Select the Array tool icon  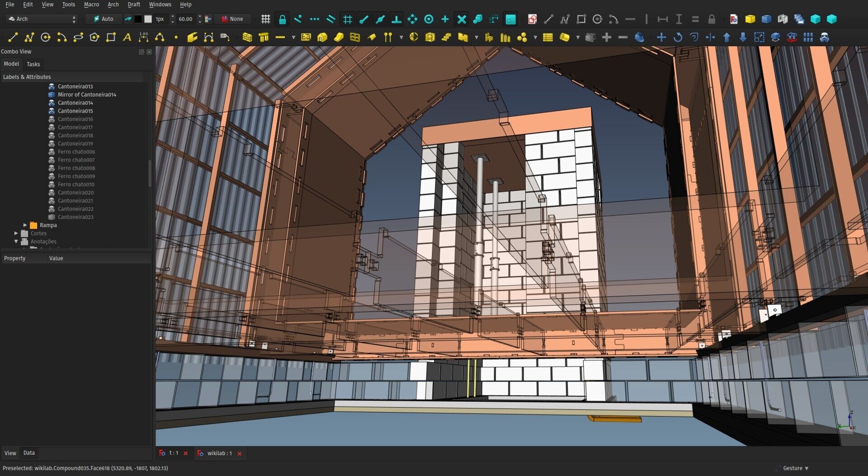[808, 38]
